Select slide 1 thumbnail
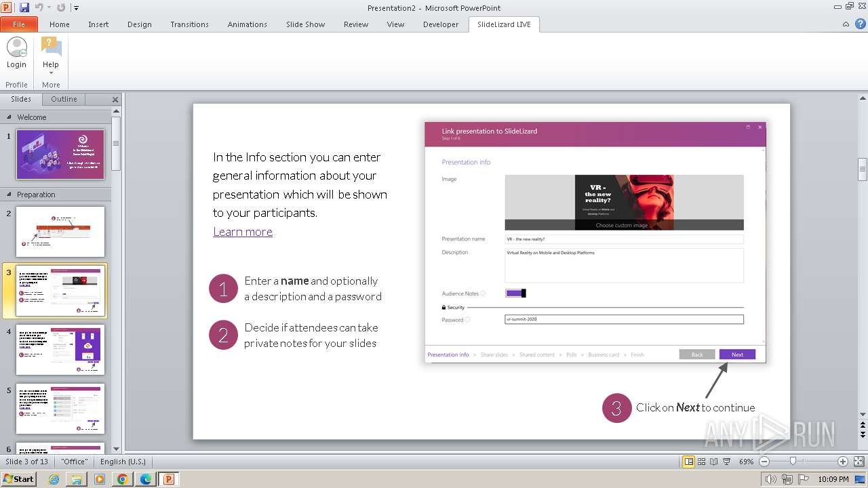This screenshot has width=868, height=488. coord(60,155)
